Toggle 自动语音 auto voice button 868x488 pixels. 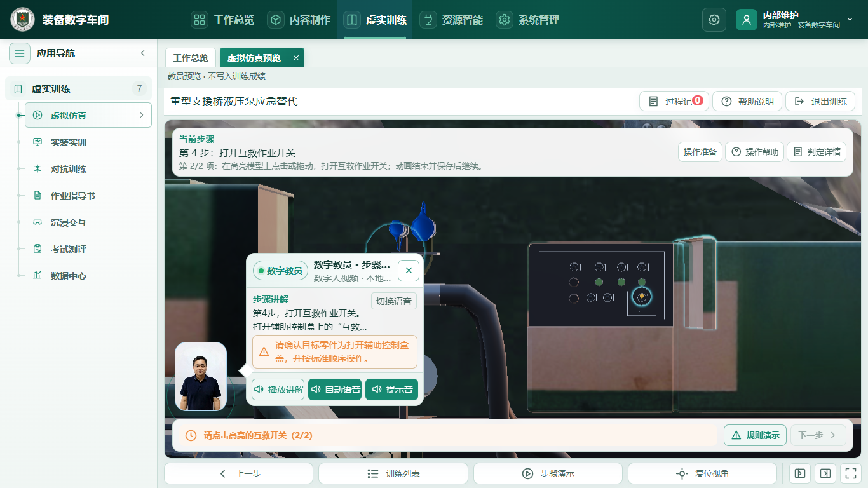[x=335, y=390]
